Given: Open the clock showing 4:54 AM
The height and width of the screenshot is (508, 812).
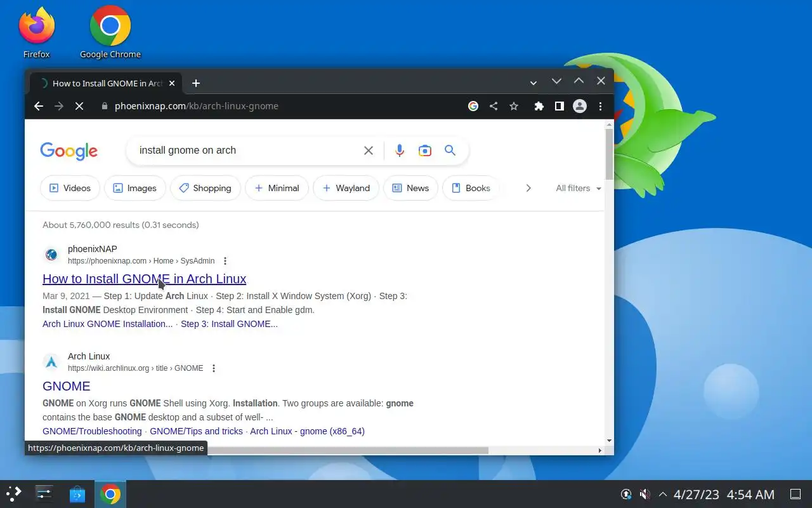Looking at the screenshot, I should coord(724,494).
